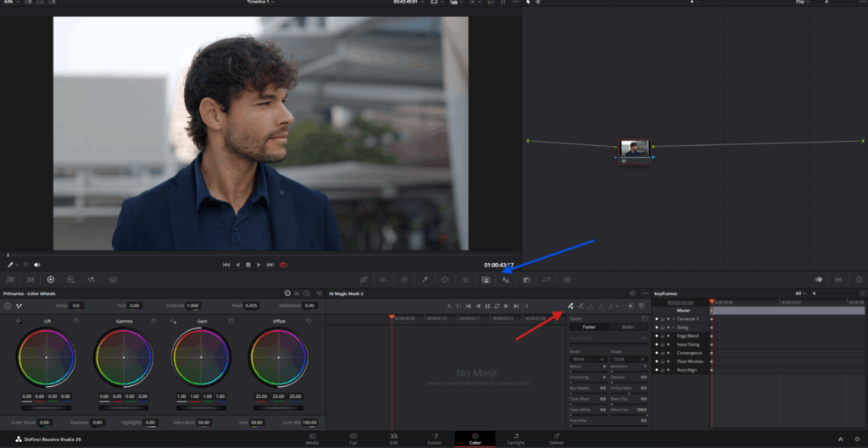Image resolution: width=868 pixels, height=448 pixels.
Task: Open the Blur palette icon
Action: (x=505, y=280)
